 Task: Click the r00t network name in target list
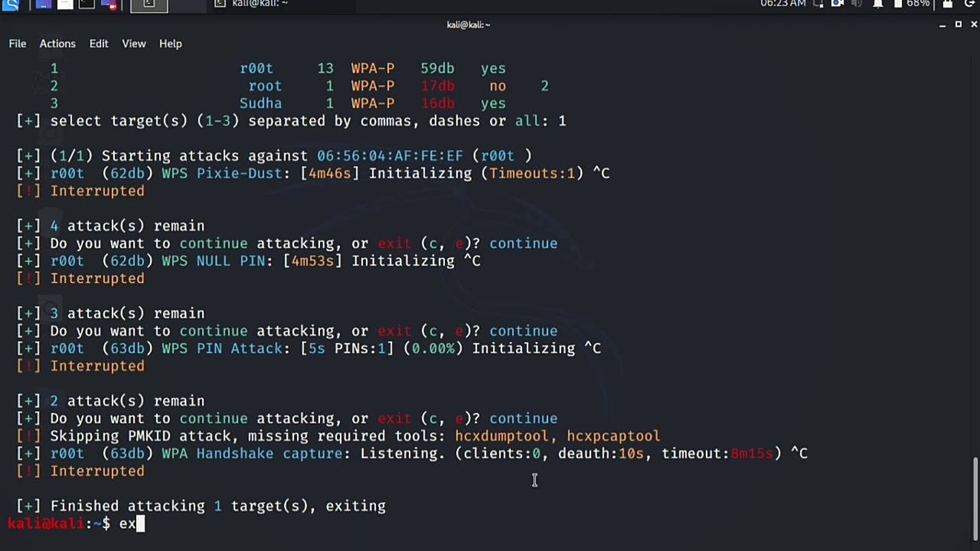pyautogui.click(x=256, y=68)
